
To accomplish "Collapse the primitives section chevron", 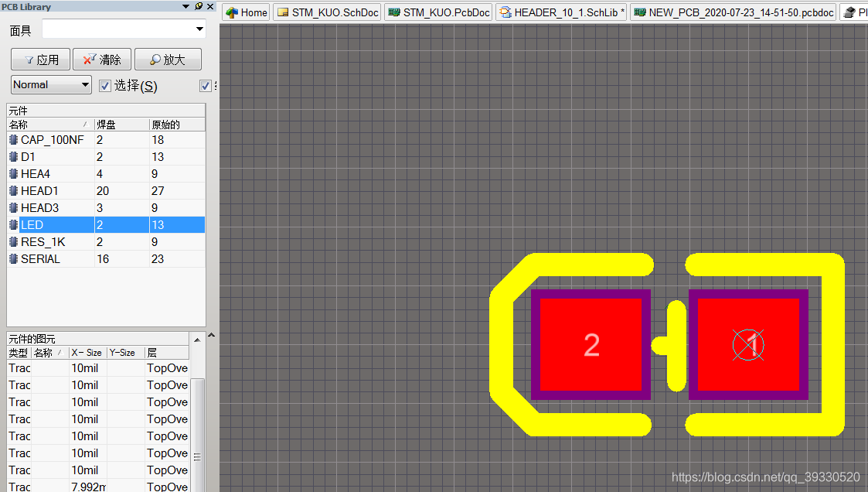I will (211, 335).
